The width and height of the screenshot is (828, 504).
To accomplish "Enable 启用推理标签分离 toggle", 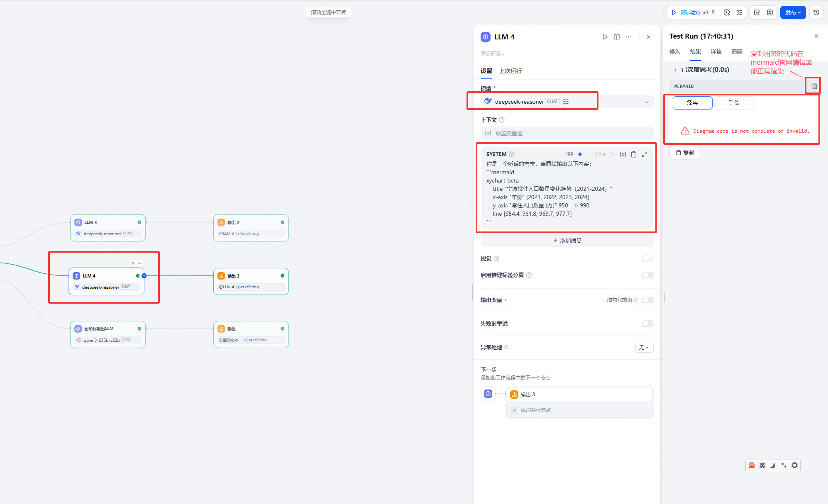I will 647,275.
